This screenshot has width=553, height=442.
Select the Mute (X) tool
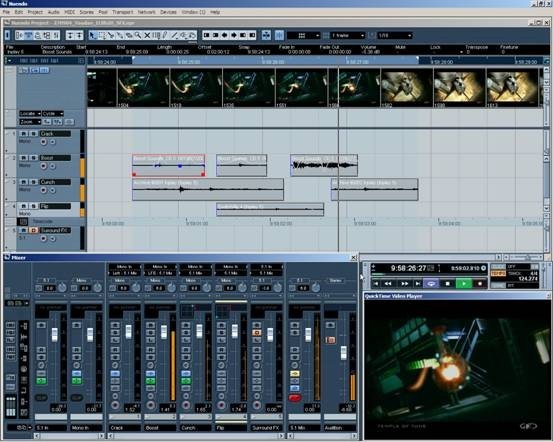click(147, 35)
